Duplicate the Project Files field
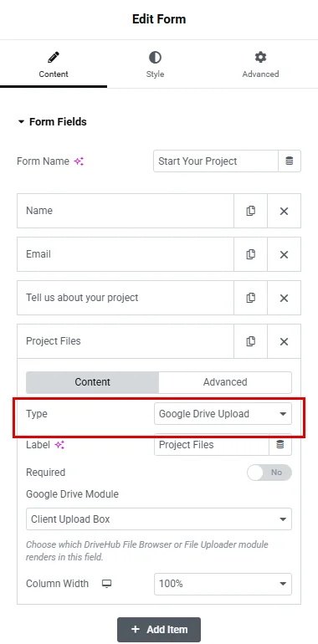The width and height of the screenshot is (318, 644). point(250,341)
